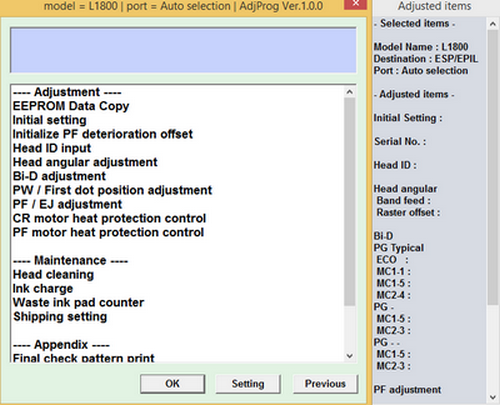Click the Setting button
The image size is (500, 405).
[248, 384]
